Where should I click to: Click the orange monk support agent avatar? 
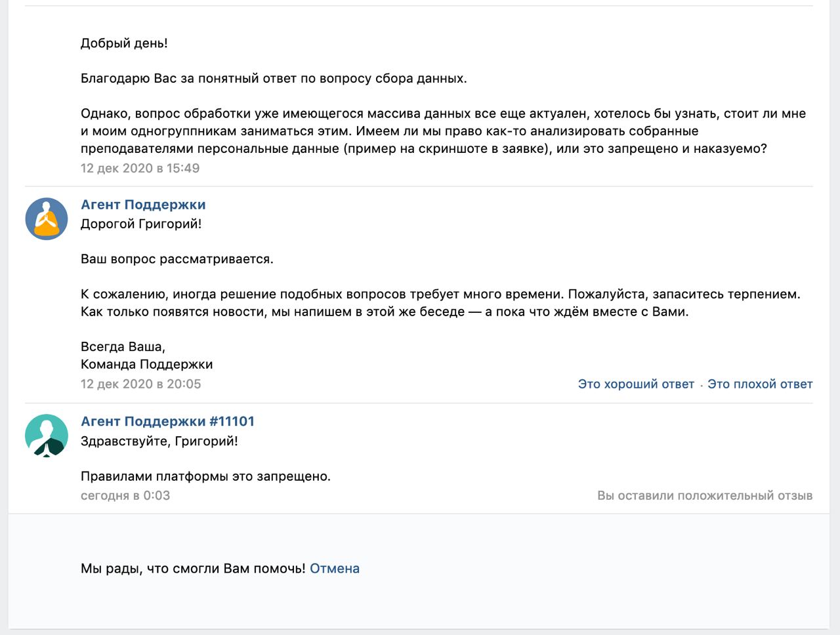[47, 218]
